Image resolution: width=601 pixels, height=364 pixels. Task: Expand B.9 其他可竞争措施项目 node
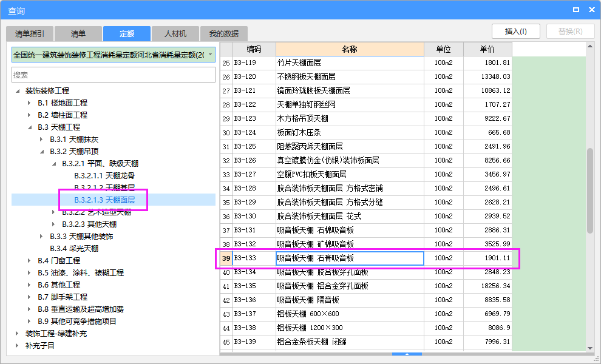tap(29, 322)
